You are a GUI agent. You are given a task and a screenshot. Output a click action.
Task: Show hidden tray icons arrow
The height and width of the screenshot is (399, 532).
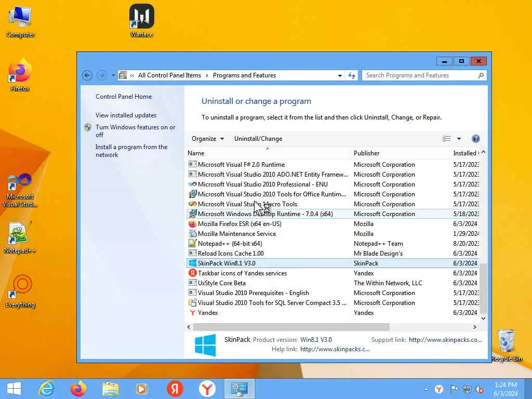tap(426, 389)
